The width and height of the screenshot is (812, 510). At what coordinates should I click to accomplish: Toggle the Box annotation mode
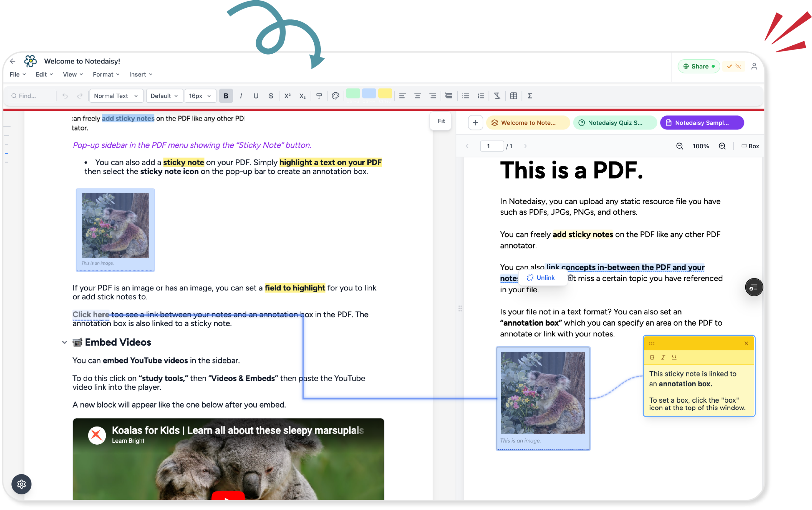click(750, 146)
